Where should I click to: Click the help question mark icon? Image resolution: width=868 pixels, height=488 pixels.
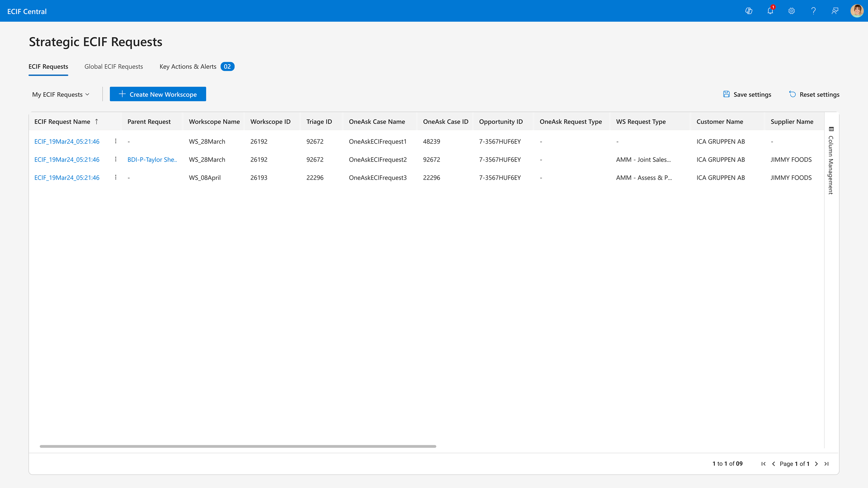click(x=813, y=11)
